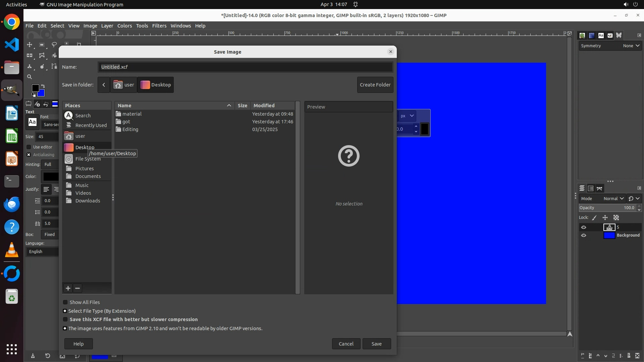Viewport: 644px width, 362px height.
Task: Click the Create Folder button
Action: click(375, 85)
